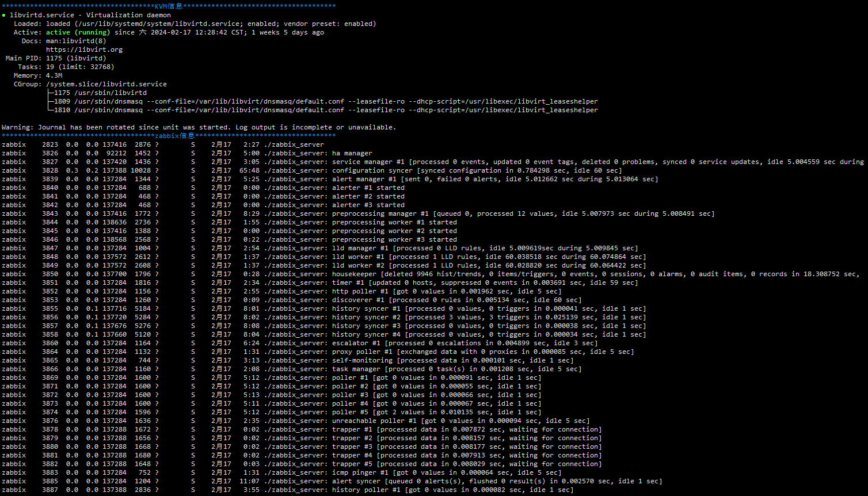Click the 'housekeeper' process row
This screenshot has width=868, height=496.
point(431,274)
